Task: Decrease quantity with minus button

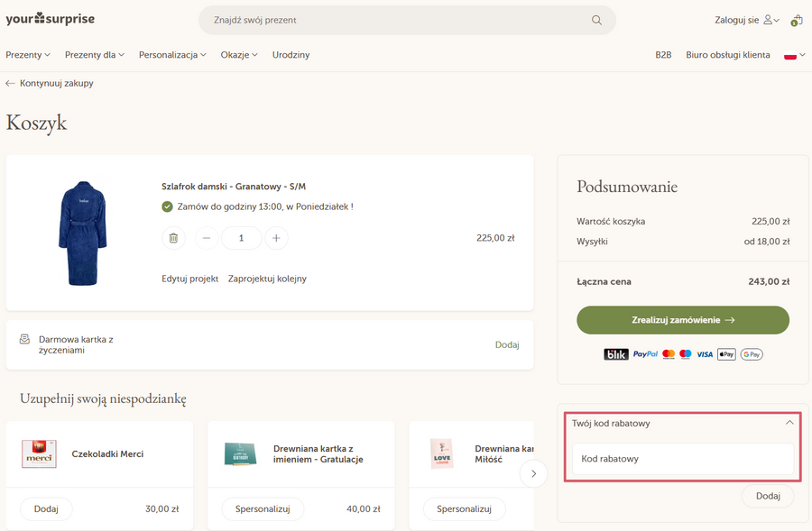Action: (207, 238)
